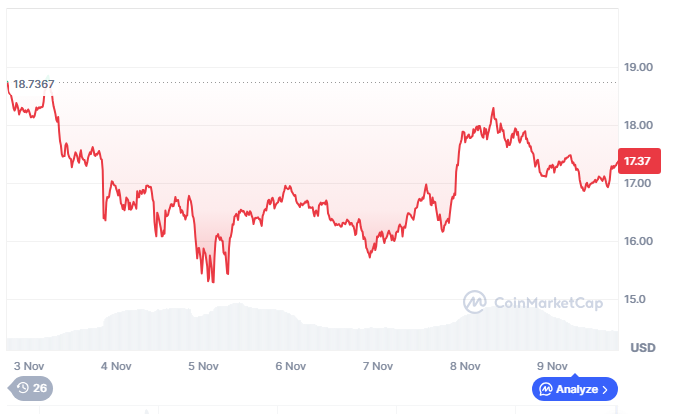Select the USD currency label

[642, 348]
